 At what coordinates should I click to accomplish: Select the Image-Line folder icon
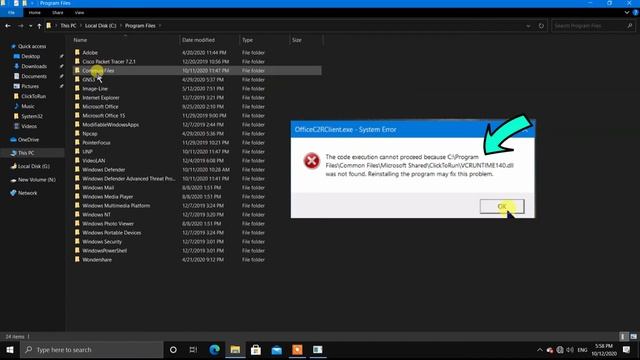tap(77, 88)
